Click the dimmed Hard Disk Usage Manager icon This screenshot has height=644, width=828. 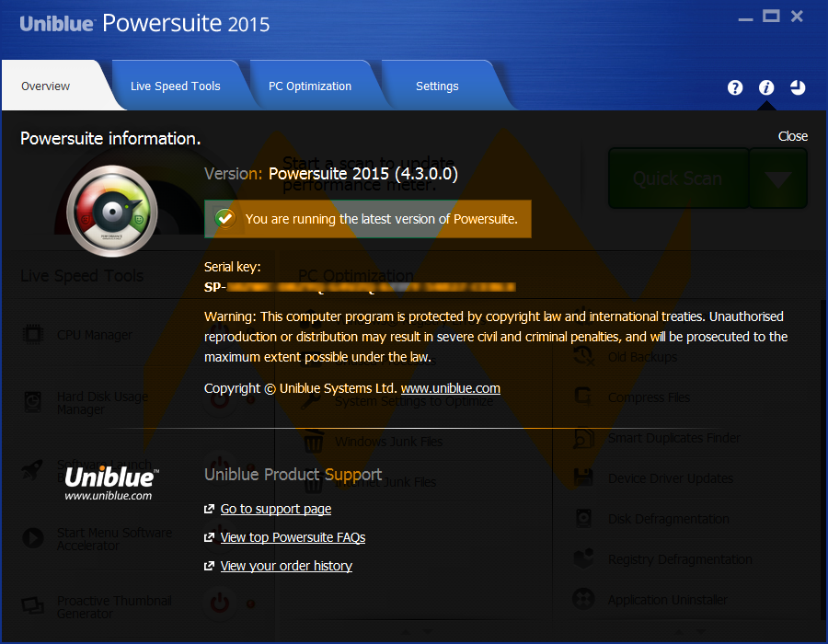click(x=33, y=402)
